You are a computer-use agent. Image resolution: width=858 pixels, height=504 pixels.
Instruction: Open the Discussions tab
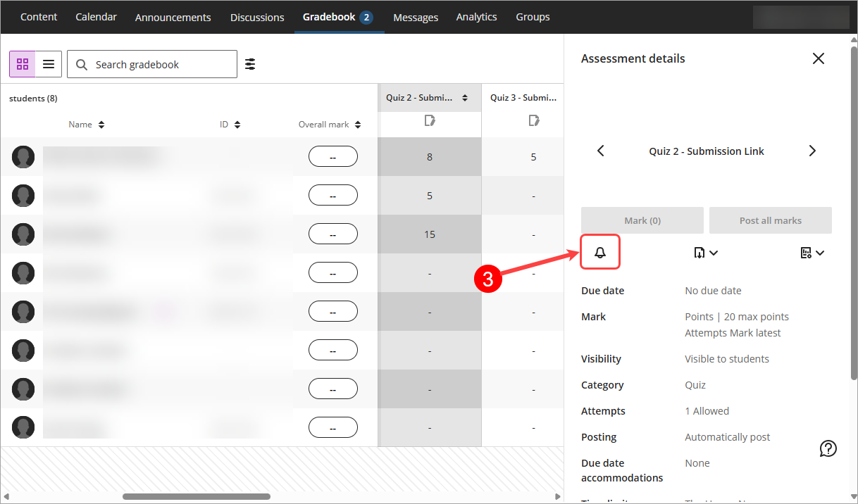point(257,17)
